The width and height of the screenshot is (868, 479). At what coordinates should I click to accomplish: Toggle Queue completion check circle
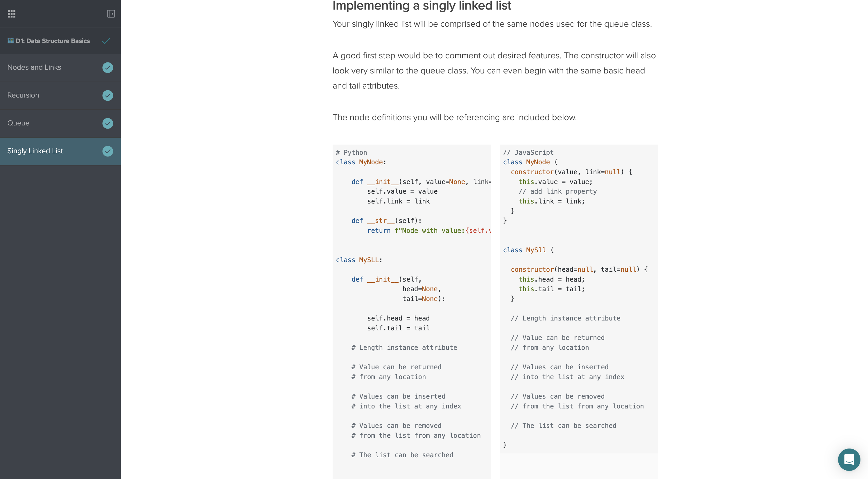pyautogui.click(x=107, y=123)
